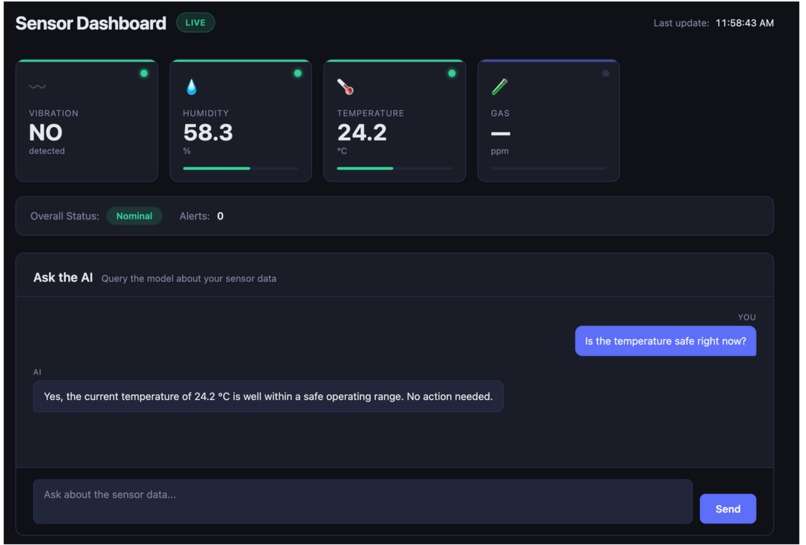Click the 58.3 humidity value

click(208, 133)
